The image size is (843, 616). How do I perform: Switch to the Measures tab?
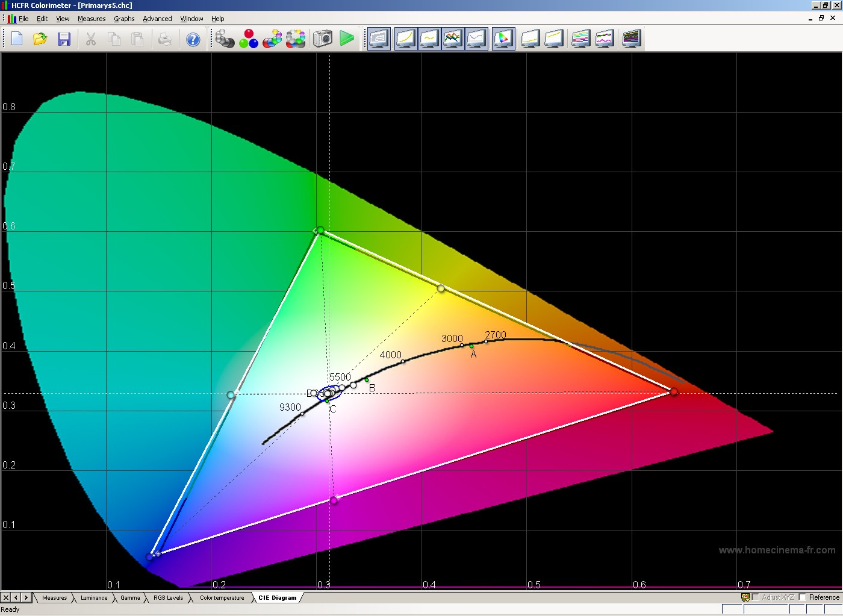tap(54, 598)
